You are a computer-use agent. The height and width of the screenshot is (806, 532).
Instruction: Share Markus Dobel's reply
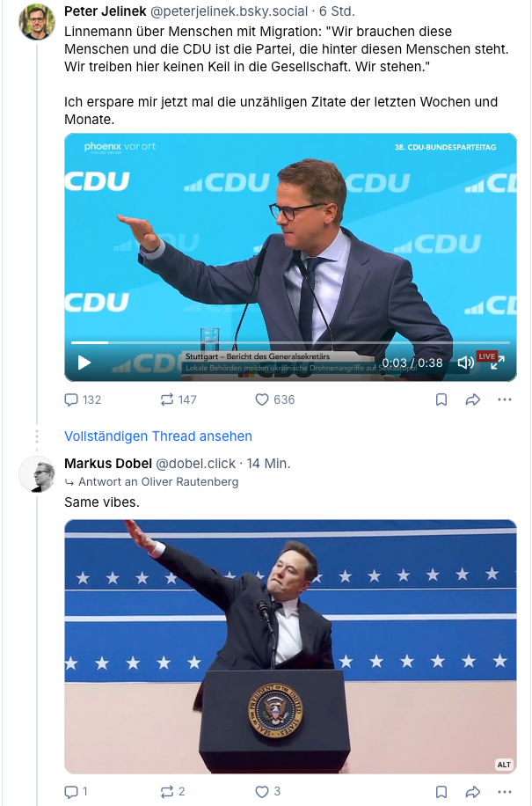(472, 792)
